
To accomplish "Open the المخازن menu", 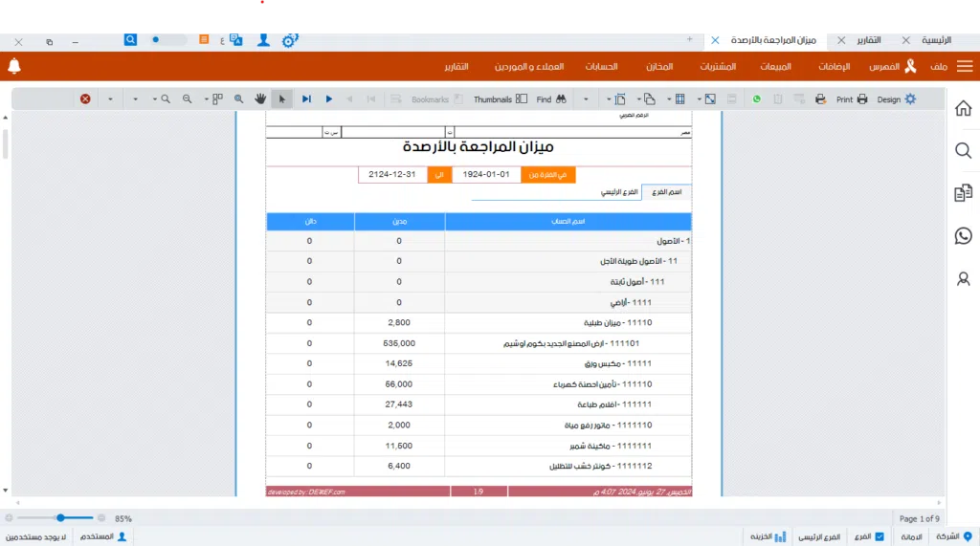I will [659, 66].
